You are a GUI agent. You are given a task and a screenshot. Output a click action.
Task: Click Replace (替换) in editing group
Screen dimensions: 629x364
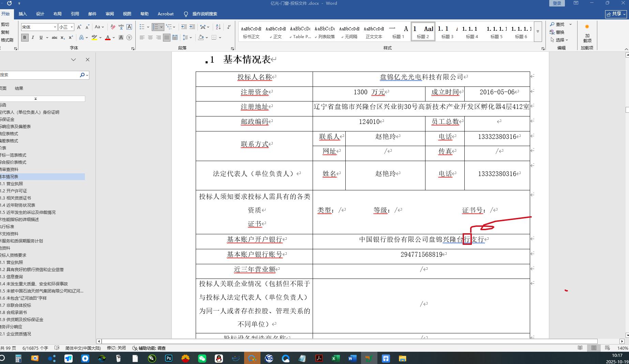(557, 32)
